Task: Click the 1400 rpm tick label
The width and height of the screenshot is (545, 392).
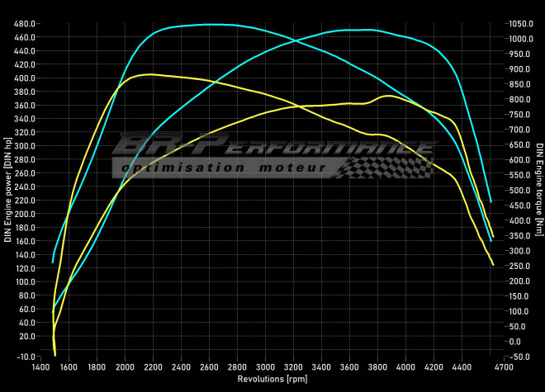Action: (41, 368)
